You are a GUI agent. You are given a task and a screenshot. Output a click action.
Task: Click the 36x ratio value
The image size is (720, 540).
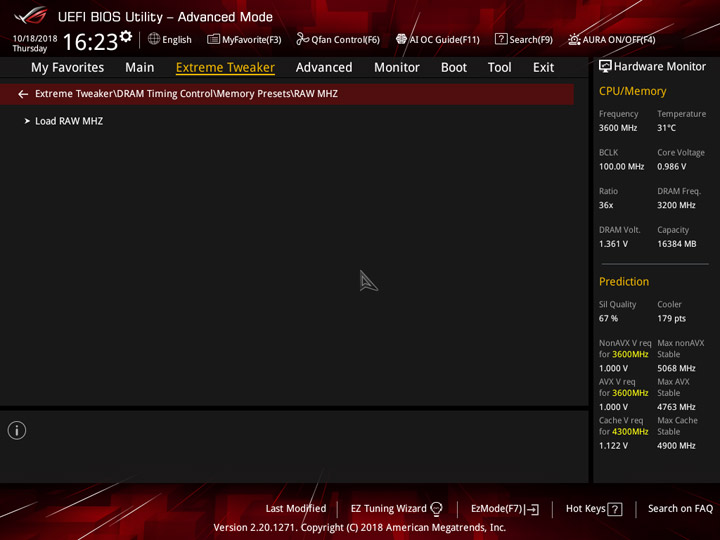point(606,205)
